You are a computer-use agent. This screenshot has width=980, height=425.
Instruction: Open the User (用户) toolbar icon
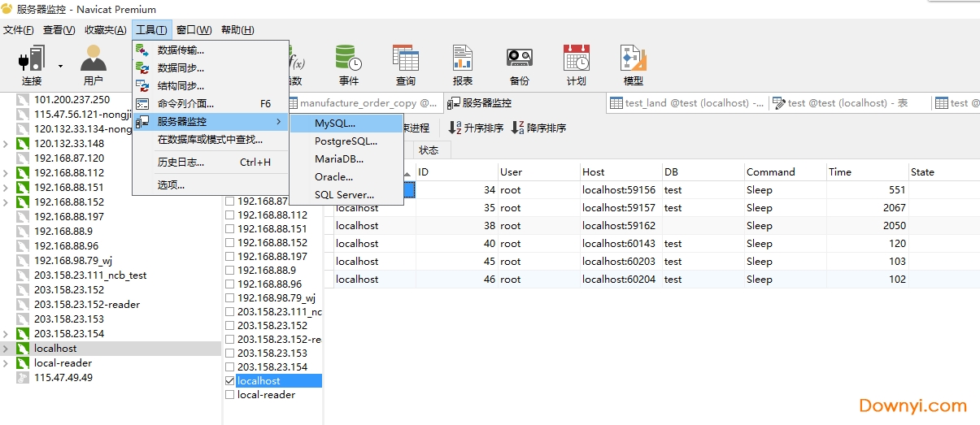click(93, 65)
